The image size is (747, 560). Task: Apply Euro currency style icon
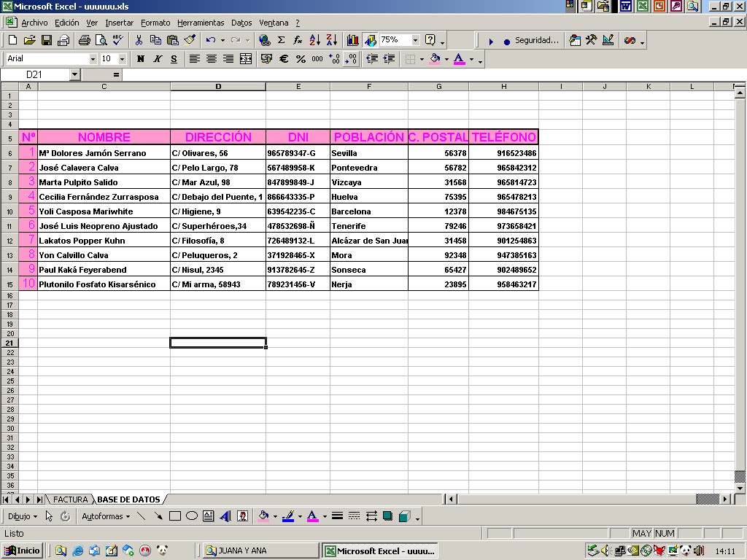283,58
